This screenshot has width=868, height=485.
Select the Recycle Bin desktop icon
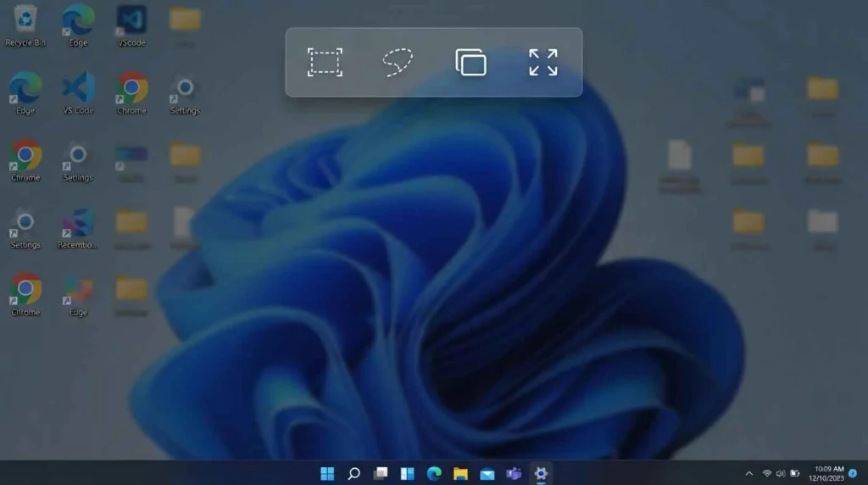pyautogui.click(x=25, y=26)
